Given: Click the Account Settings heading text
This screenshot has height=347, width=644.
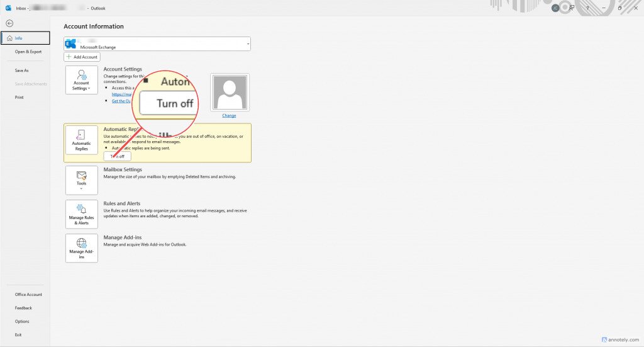Looking at the screenshot, I should coord(123,69).
